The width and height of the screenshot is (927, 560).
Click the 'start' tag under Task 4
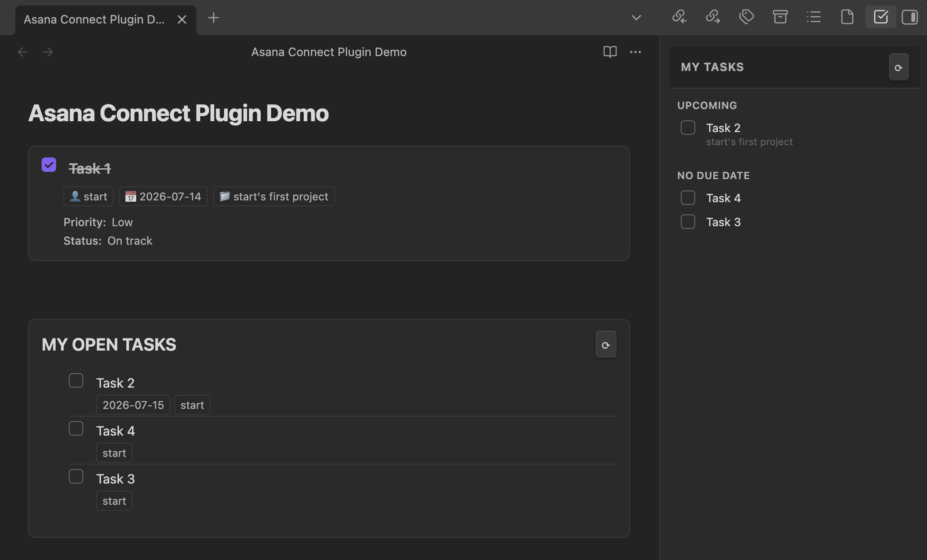pyautogui.click(x=114, y=453)
